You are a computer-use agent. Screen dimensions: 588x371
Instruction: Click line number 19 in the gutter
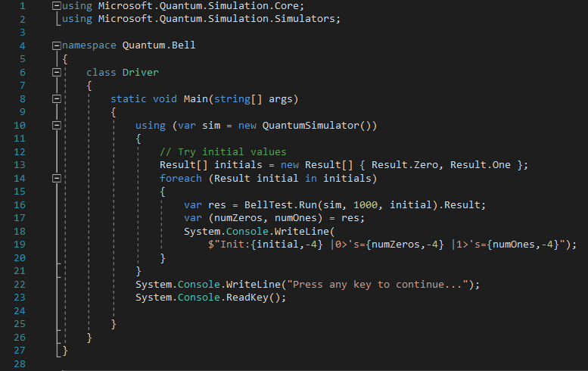click(x=20, y=245)
